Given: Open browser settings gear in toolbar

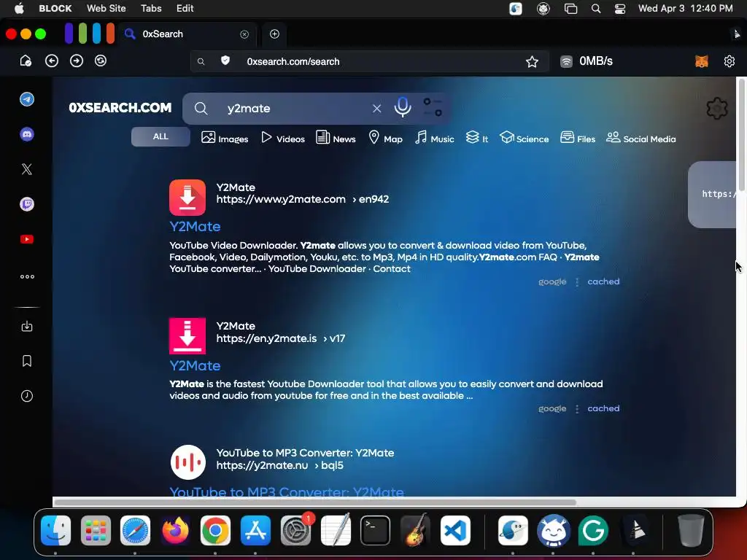Looking at the screenshot, I should point(729,61).
